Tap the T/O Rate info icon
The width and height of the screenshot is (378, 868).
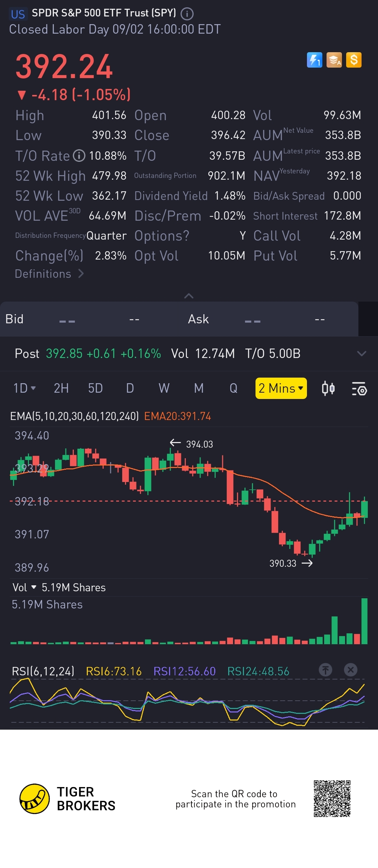(79, 156)
